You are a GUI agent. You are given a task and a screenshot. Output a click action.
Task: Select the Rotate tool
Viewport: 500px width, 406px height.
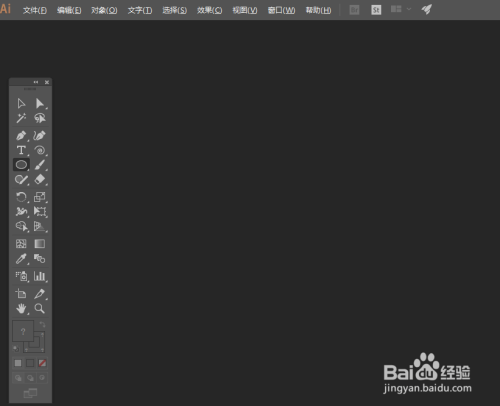(21, 197)
